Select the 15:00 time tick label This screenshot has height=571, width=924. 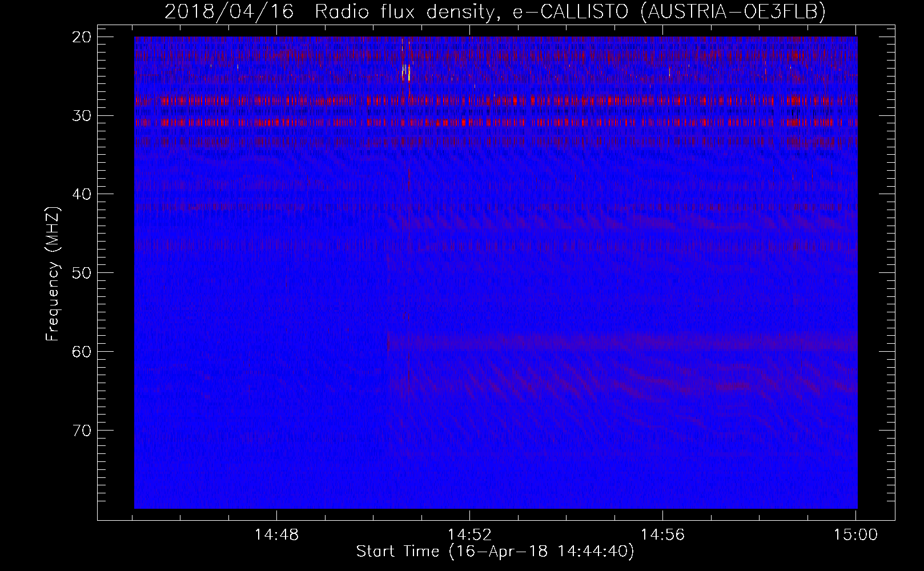[x=855, y=534]
